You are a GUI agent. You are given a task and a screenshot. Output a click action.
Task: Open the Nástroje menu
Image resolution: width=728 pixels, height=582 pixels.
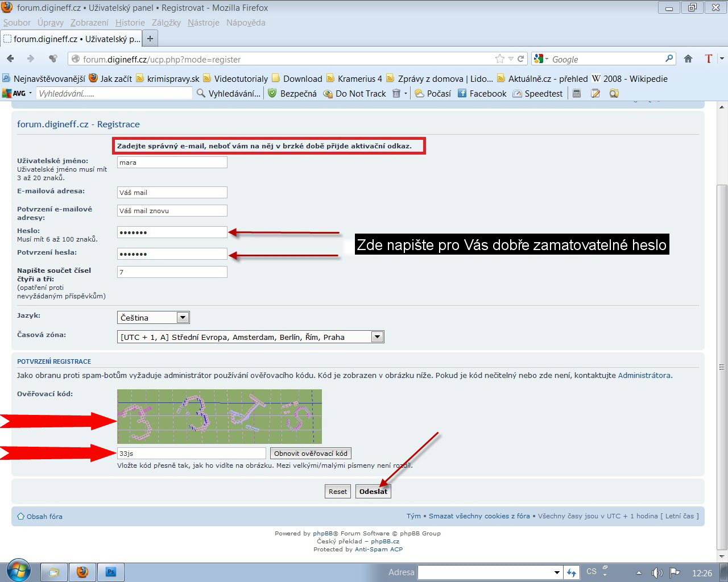pyautogui.click(x=203, y=23)
